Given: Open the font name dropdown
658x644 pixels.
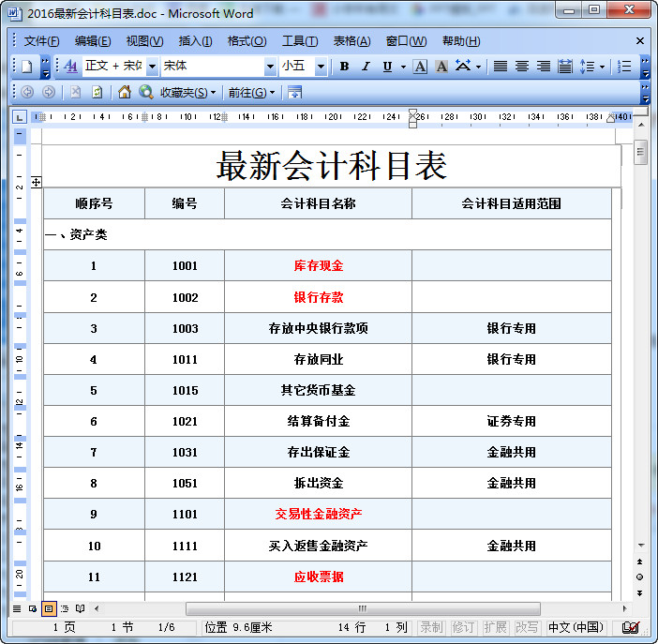Looking at the screenshot, I should [270, 67].
